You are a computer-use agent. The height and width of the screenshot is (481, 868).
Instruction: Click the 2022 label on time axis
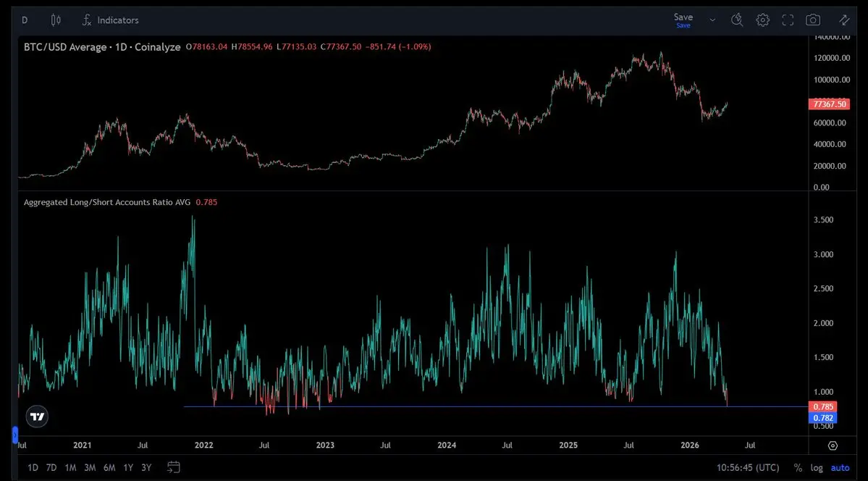(203, 445)
